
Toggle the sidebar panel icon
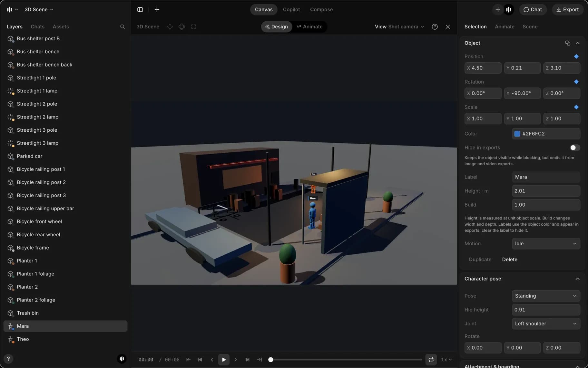[x=140, y=10]
